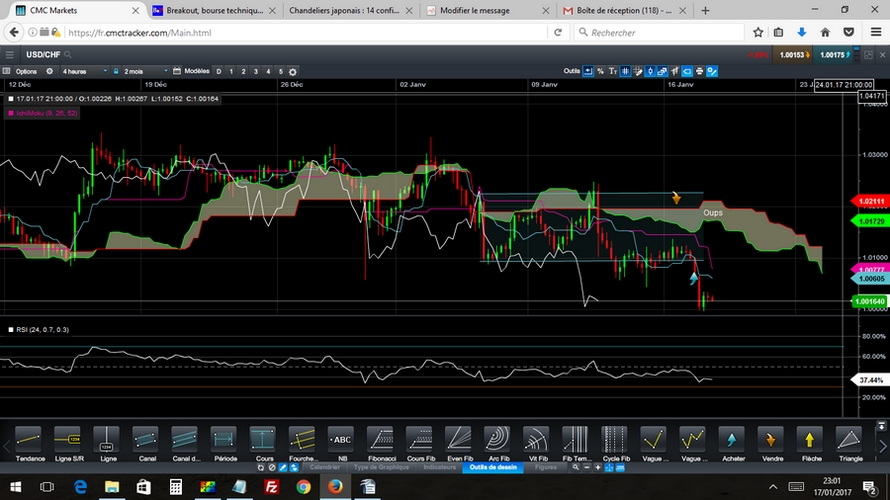Toggle the checkbox beside the OHLC data line

pyautogui.click(x=10, y=98)
